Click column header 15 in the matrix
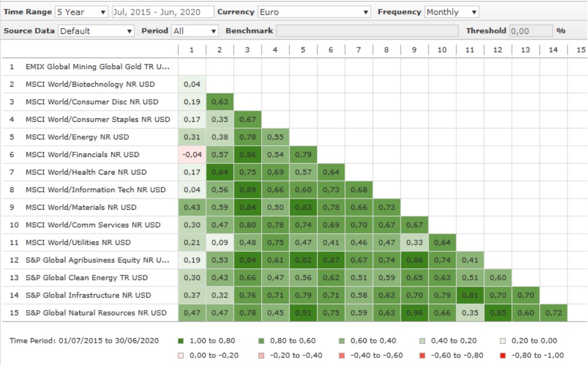This screenshot has width=588, height=365. point(580,50)
